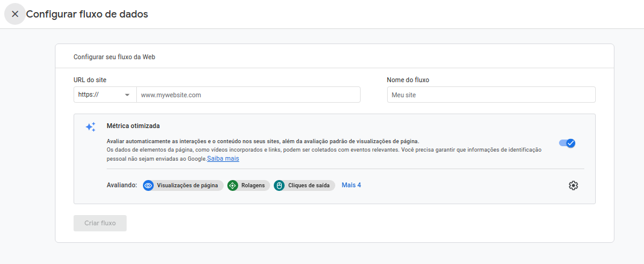Click the Rolagens chip
This screenshot has height=264, width=644.
[x=248, y=185]
